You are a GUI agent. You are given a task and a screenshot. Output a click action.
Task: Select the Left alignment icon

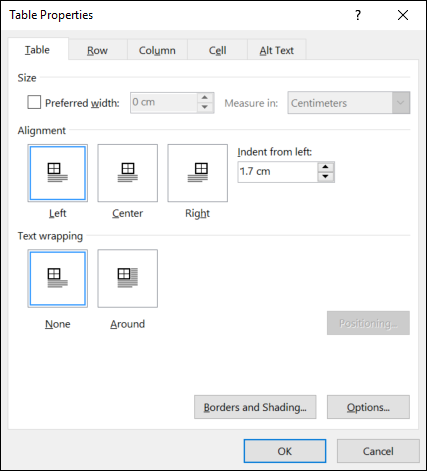click(58, 173)
